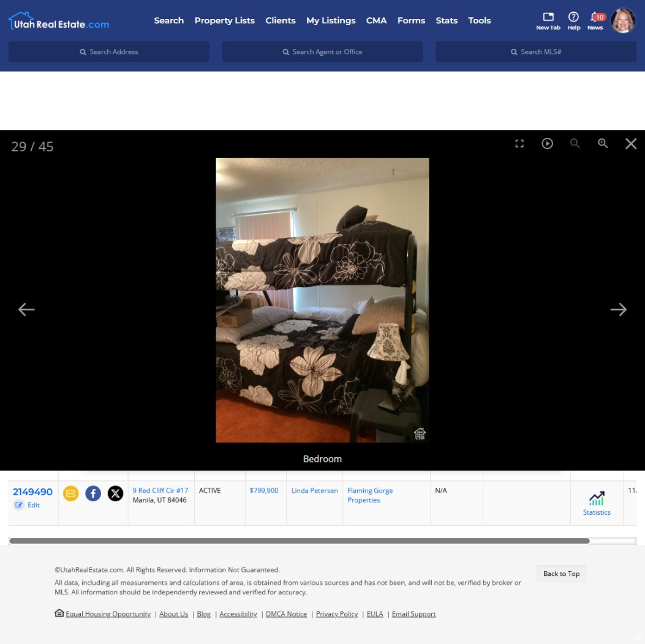Open MLS number 2149490 link

(x=32, y=491)
